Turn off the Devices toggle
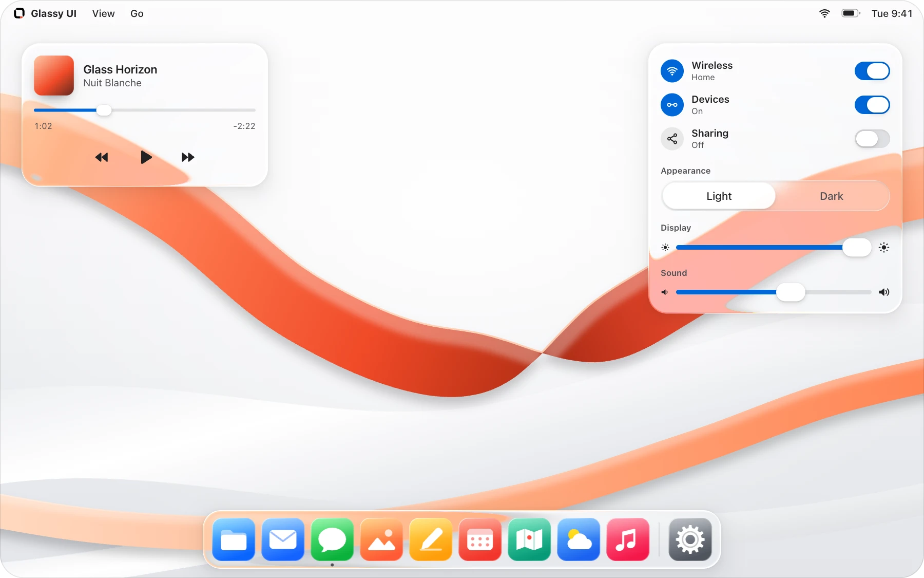 tap(872, 105)
